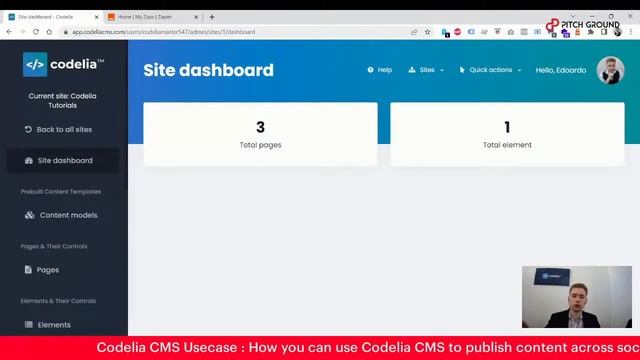Reload the current page
Image resolution: width=640 pixels, height=360 pixels.
tap(36, 32)
